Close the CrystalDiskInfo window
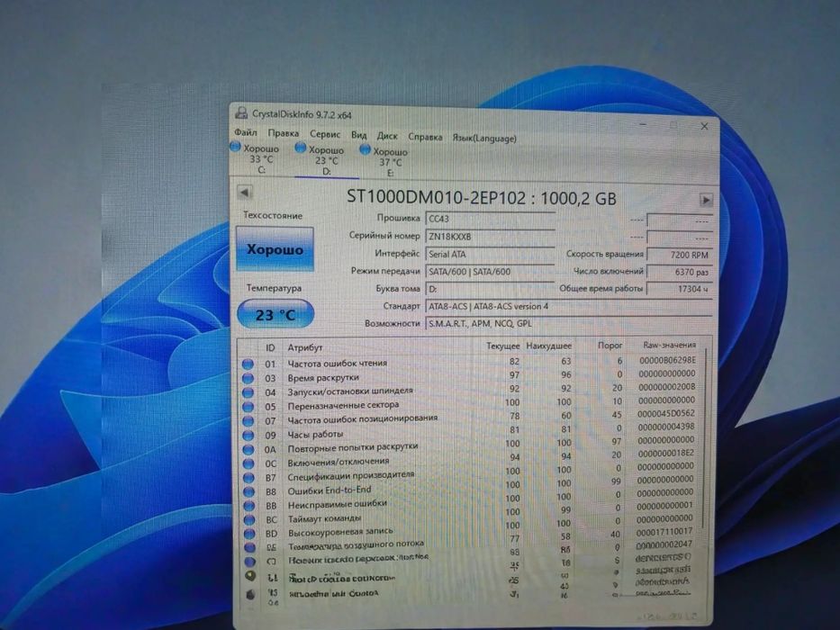Image resolution: width=840 pixels, height=630 pixels. pyautogui.click(x=704, y=126)
